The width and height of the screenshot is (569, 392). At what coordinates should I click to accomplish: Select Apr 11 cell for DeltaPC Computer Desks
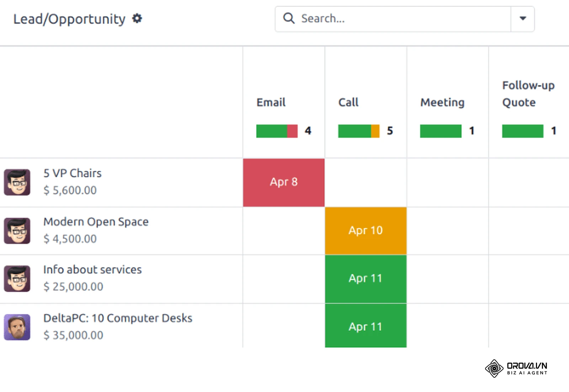tap(366, 326)
